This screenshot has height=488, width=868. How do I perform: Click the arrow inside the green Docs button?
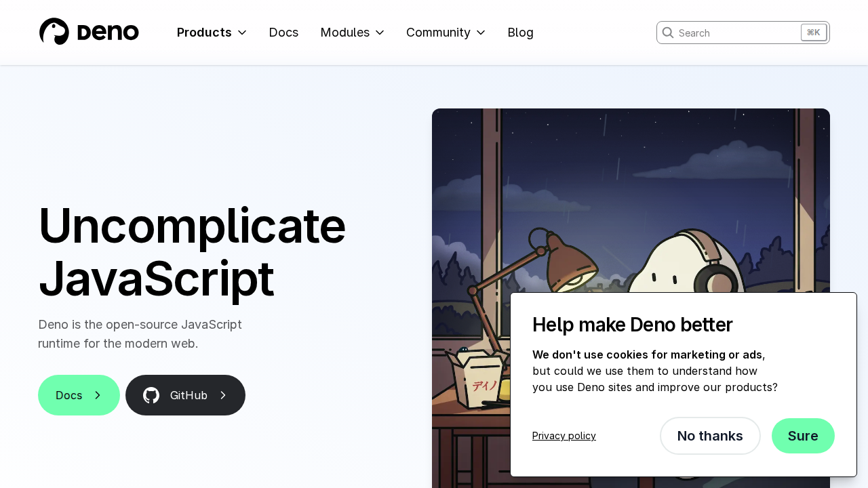tap(98, 395)
